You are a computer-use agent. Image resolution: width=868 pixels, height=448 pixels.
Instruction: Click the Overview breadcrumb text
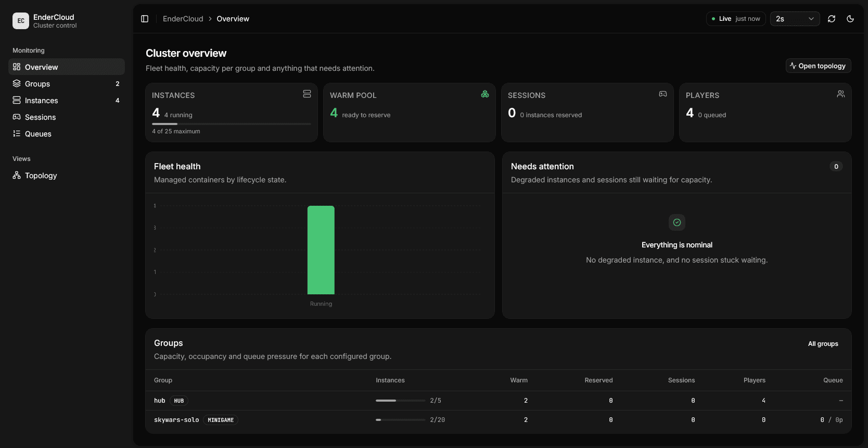[x=233, y=19]
